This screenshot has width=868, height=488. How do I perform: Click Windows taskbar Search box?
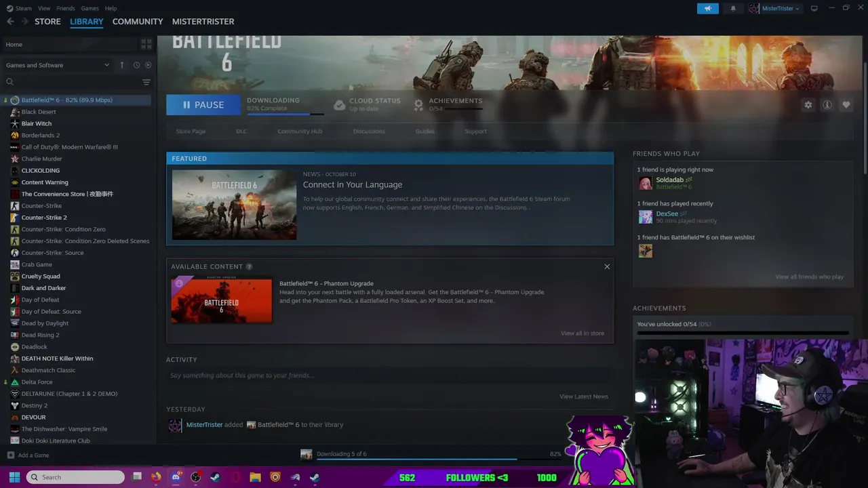(x=75, y=477)
